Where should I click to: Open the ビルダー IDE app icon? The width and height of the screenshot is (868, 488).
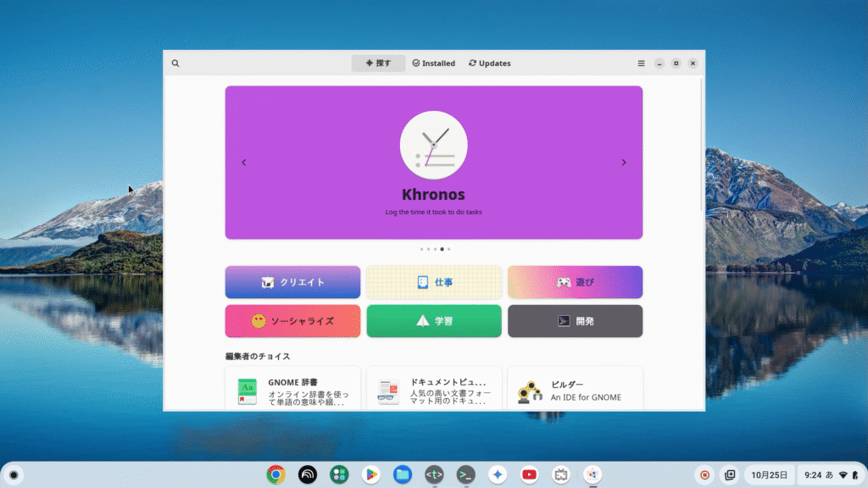click(x=530, y=391)
